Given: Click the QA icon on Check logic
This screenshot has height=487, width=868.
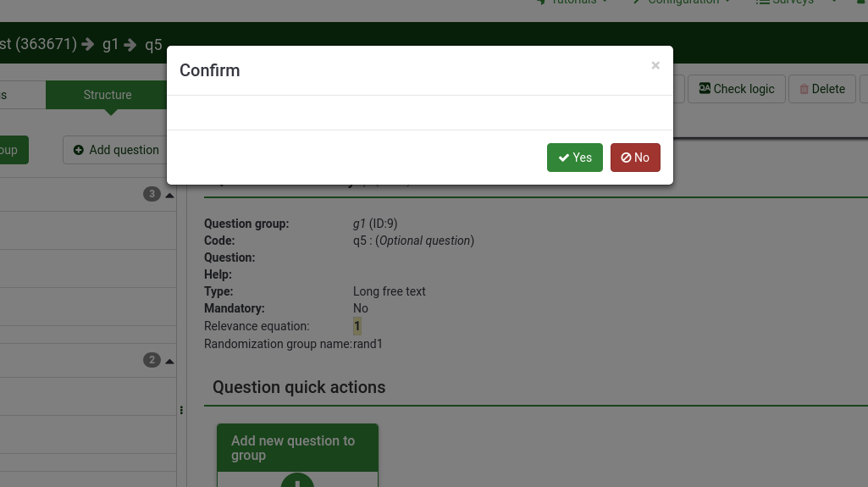Looking at the screenshot, I should (x=705, y=88).
